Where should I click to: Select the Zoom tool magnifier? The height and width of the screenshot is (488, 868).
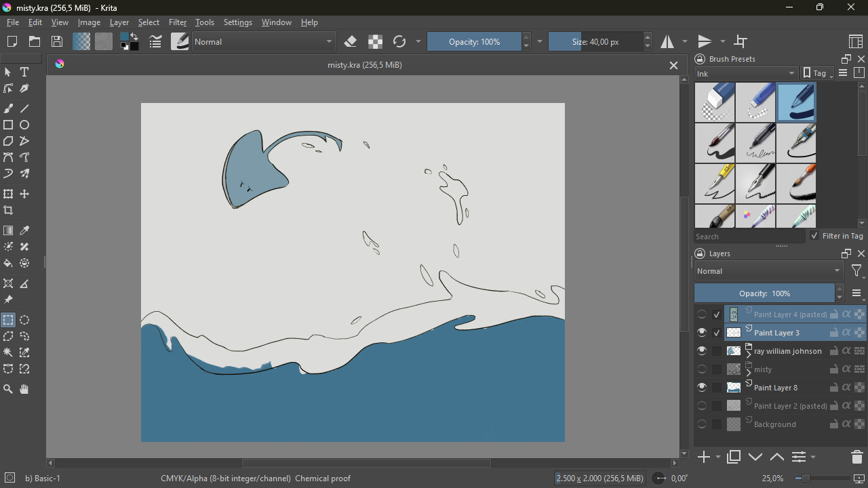click(8, 389)
